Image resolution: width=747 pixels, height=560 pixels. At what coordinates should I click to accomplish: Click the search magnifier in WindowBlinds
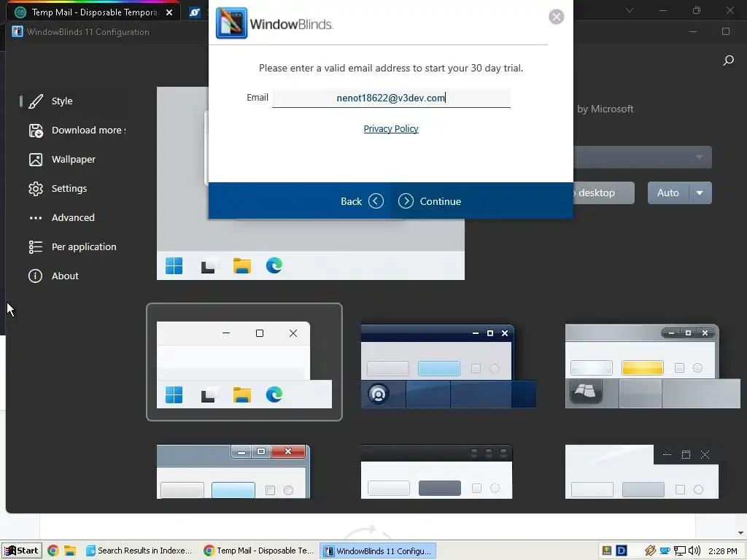[x=728, y=61]
